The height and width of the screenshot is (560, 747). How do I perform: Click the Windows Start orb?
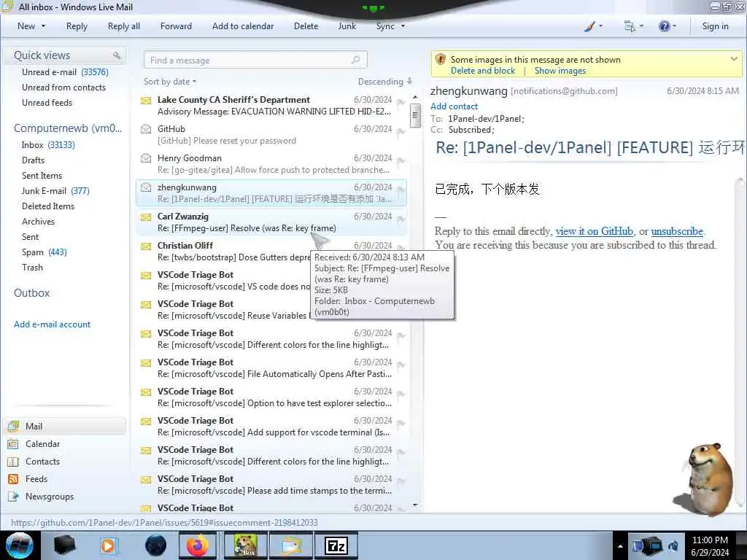[20, 545]
